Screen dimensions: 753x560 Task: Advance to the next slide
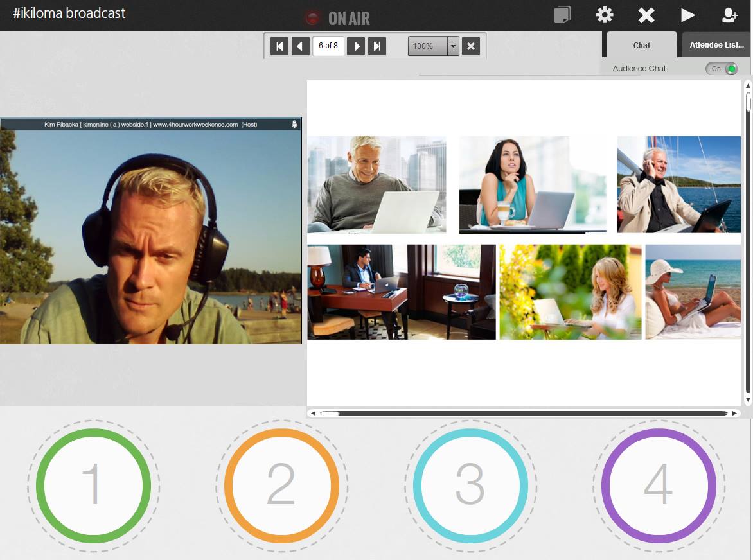click(356, 46)
